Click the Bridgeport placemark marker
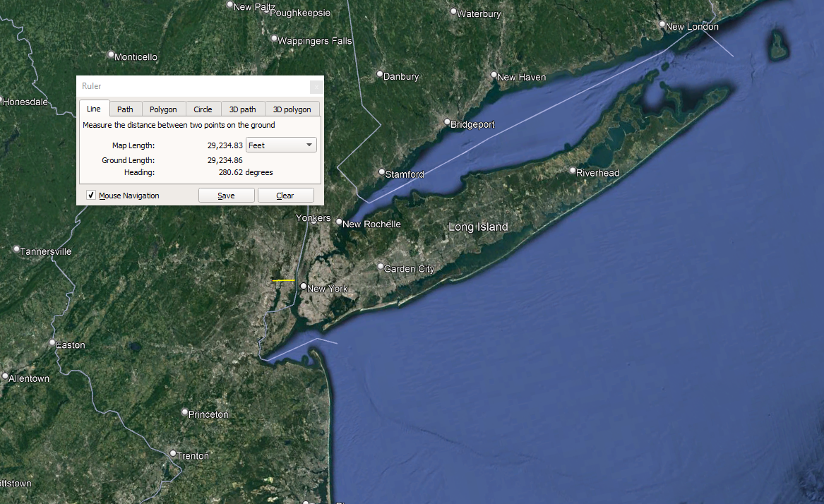This screenshot has width=824, height=504. [447, 122]
